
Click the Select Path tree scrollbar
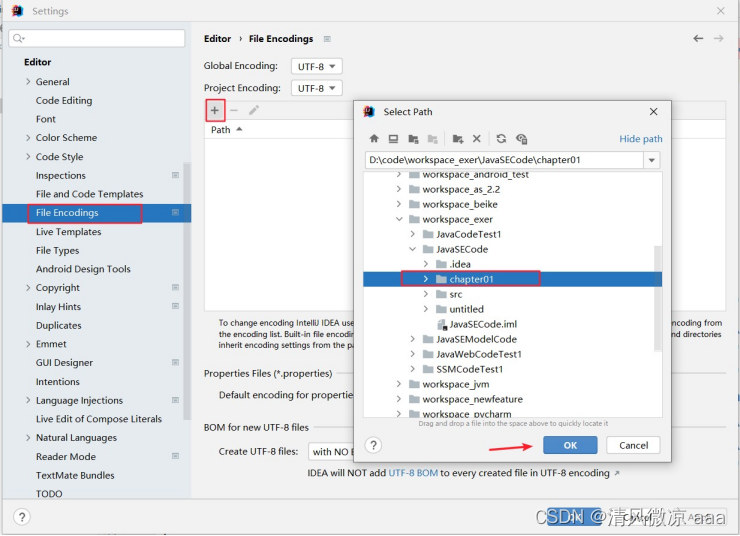pyautogui.click(x=657, y=298)
